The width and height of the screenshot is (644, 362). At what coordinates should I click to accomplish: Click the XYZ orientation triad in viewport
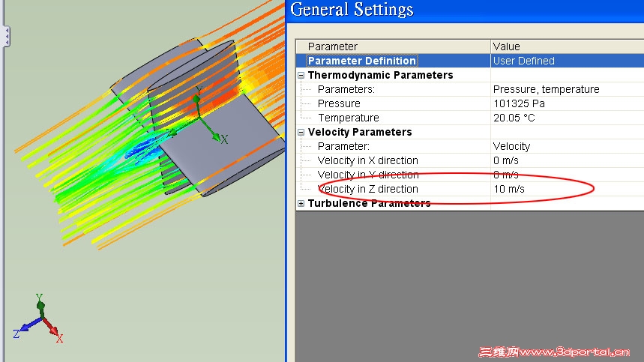[x=38, y=319]
